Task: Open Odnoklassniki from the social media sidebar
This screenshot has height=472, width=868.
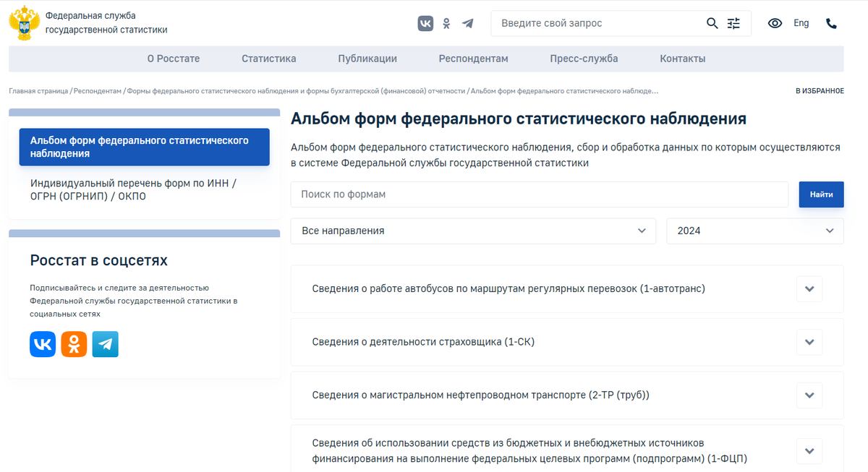Action: tap(74, 344)
